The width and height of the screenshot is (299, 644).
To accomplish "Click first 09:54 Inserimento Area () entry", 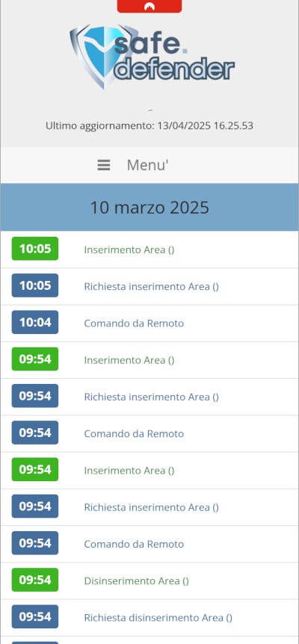I will [x=129, y=360].
